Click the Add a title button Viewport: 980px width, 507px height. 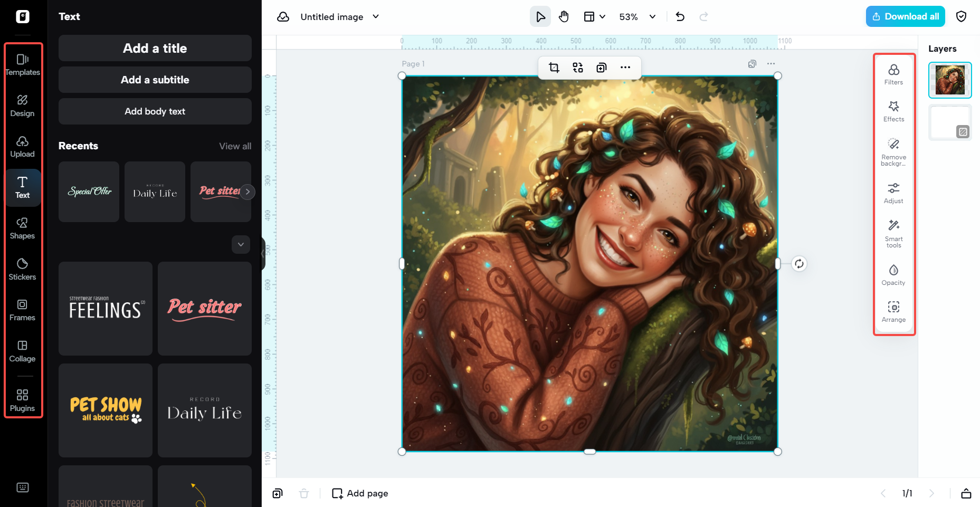click(x=155, y=49)
